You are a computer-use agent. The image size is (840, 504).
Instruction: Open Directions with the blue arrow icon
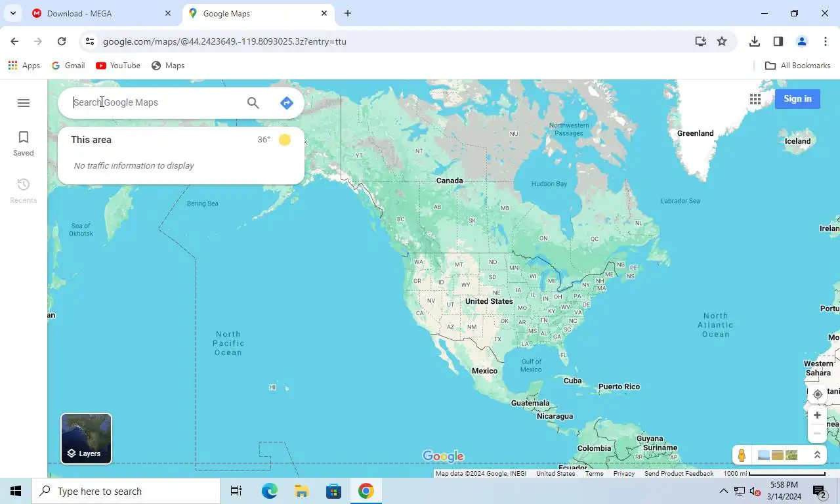click(286, 102)
